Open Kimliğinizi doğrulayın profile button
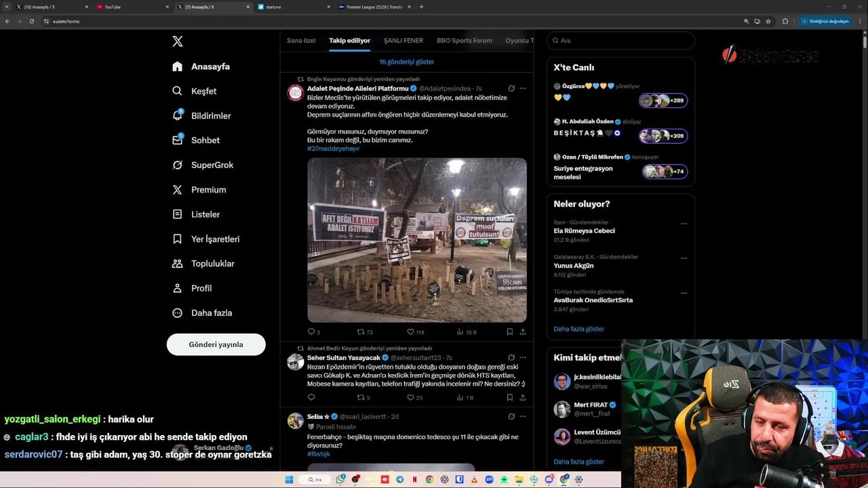This screenshot has width=868, height=488. coord(825,21)
